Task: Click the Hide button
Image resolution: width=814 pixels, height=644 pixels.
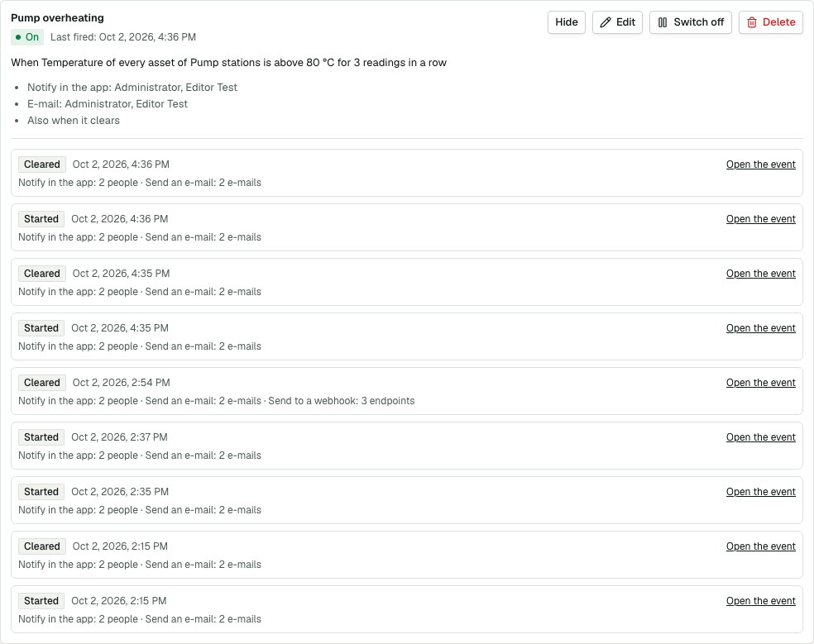Action: tap(567, 22)
